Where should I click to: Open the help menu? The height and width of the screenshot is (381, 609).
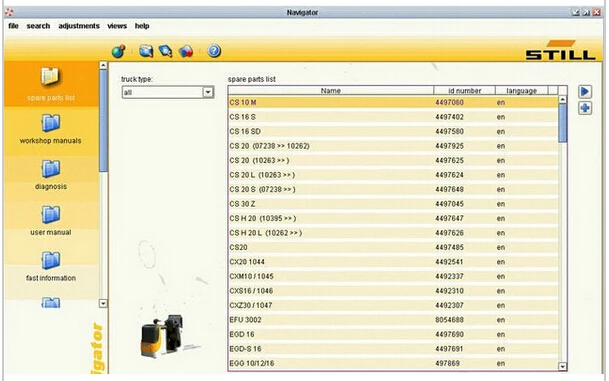[x=142, y=26]
